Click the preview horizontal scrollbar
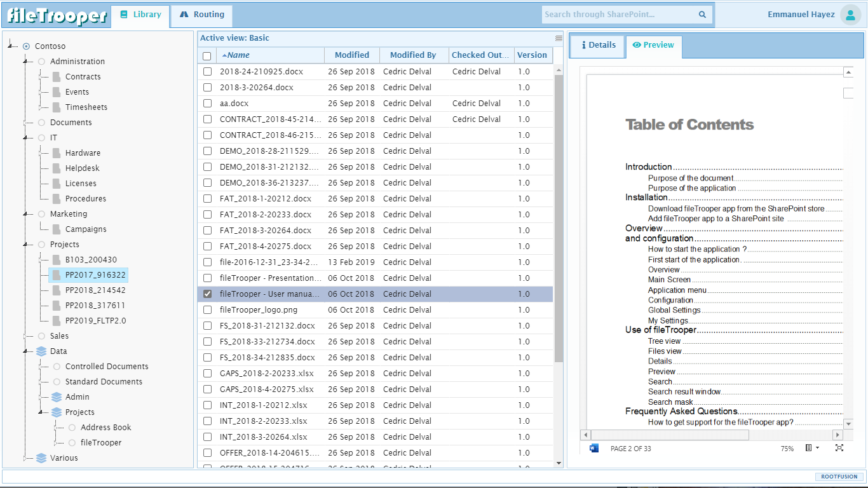Viewport: 868px width, 488px height. tap(670, 435)
